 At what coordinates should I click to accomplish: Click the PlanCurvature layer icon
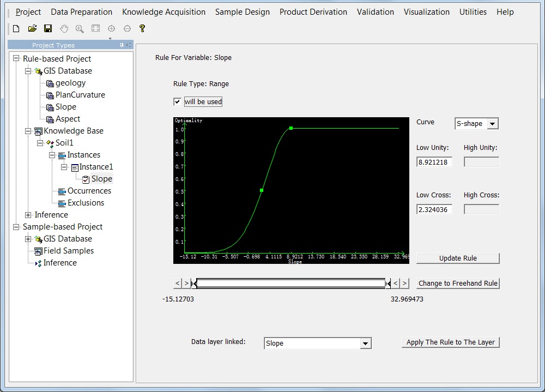(50, 95)
